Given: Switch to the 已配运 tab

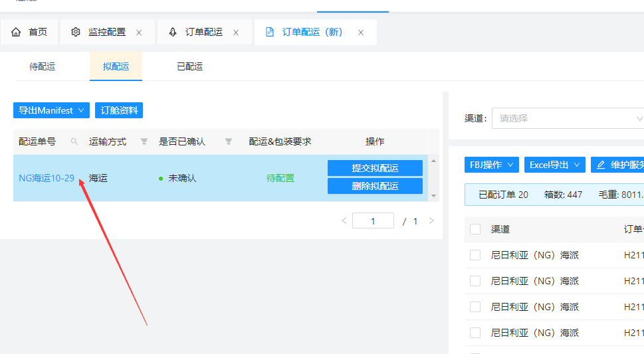Looking at the screenshot, I should [189, 66].
